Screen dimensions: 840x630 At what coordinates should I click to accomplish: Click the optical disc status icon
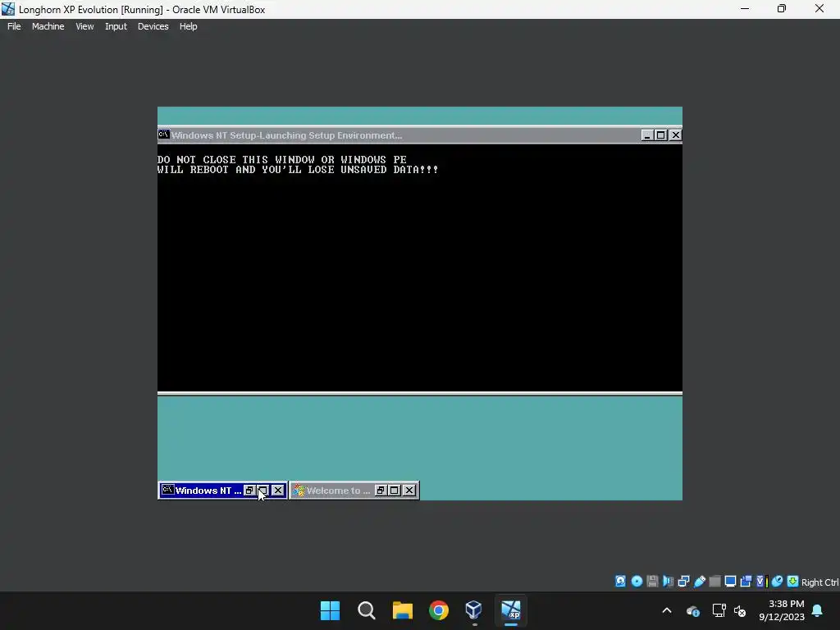[637, 582]
